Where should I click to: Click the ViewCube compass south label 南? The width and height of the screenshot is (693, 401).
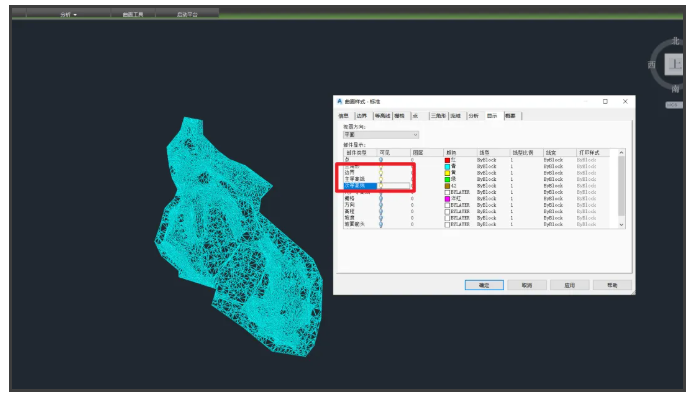(675, 89)
